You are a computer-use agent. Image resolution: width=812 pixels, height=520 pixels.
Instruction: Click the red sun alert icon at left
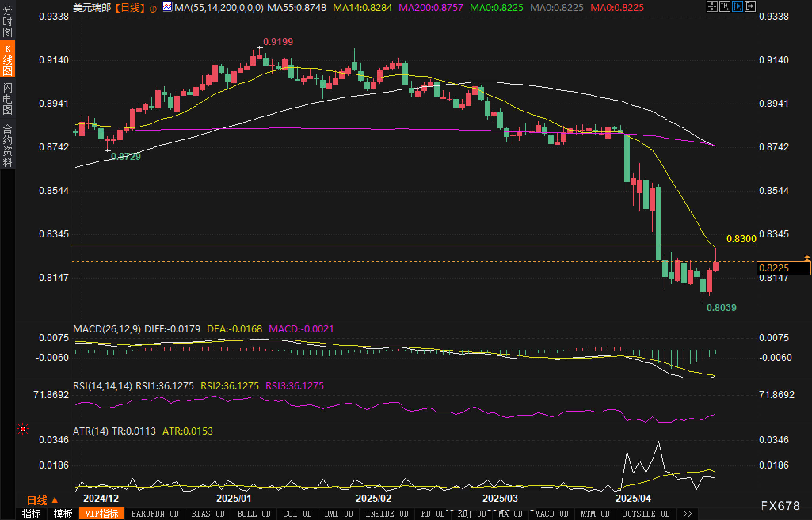pyautogui.click(x=23, y=429)
